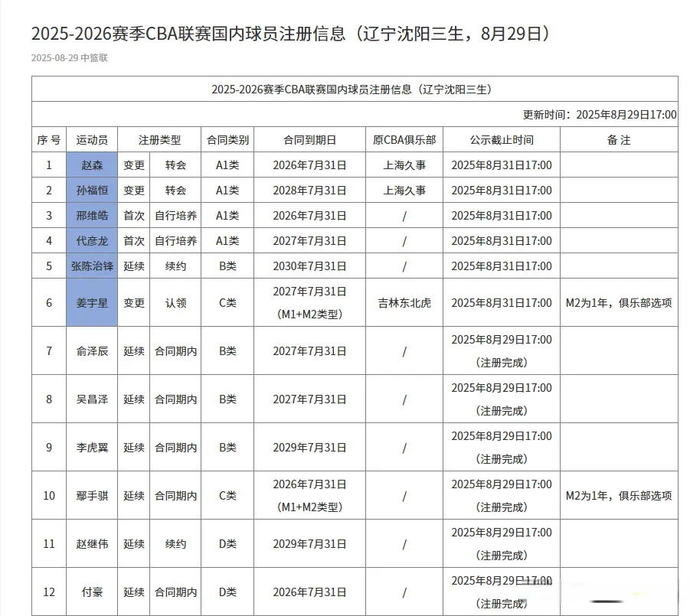Click the 运动员 column header
690x616 pixels.
[92, 140]
